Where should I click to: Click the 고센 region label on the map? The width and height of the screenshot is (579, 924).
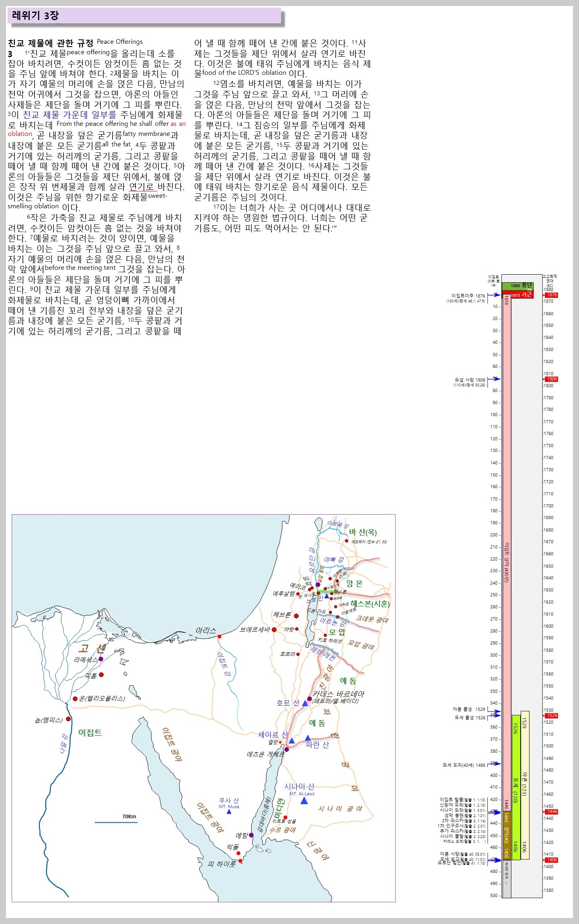pyautogui.click(x=92, y=648)
